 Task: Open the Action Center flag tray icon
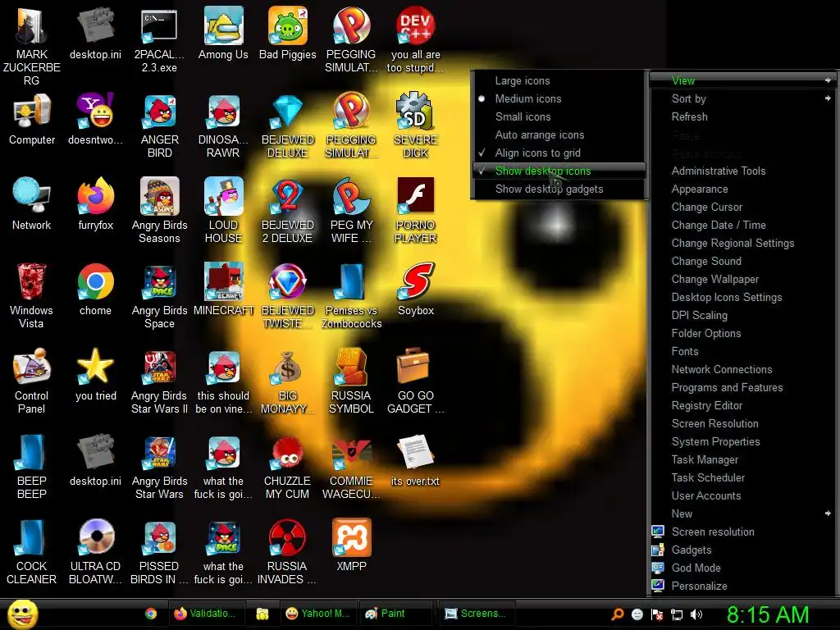tap(657, 614)
